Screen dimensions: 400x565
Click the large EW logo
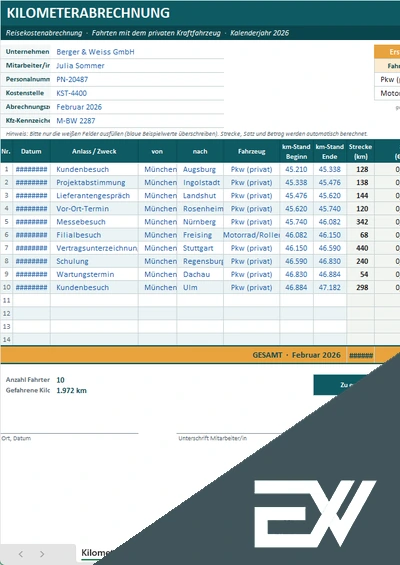click(x=315, y=513)
